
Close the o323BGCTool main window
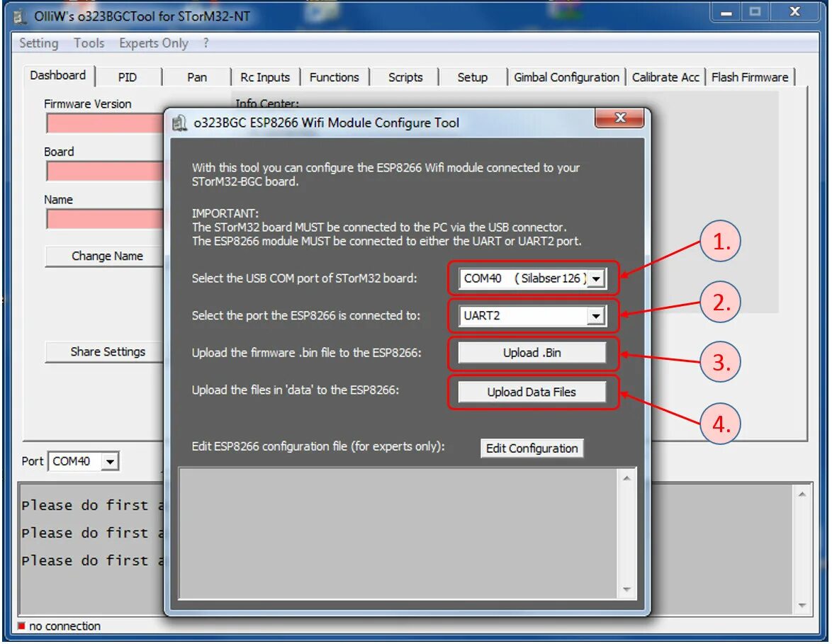coord(794,12)
